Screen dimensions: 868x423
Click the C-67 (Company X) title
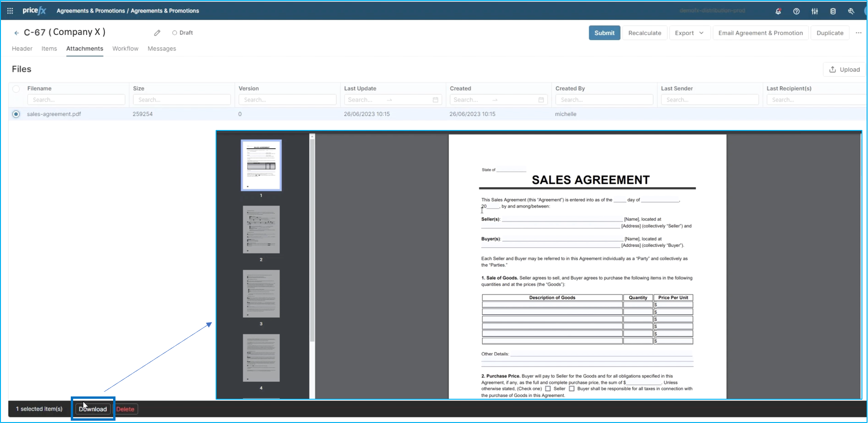tap(65, 32)
